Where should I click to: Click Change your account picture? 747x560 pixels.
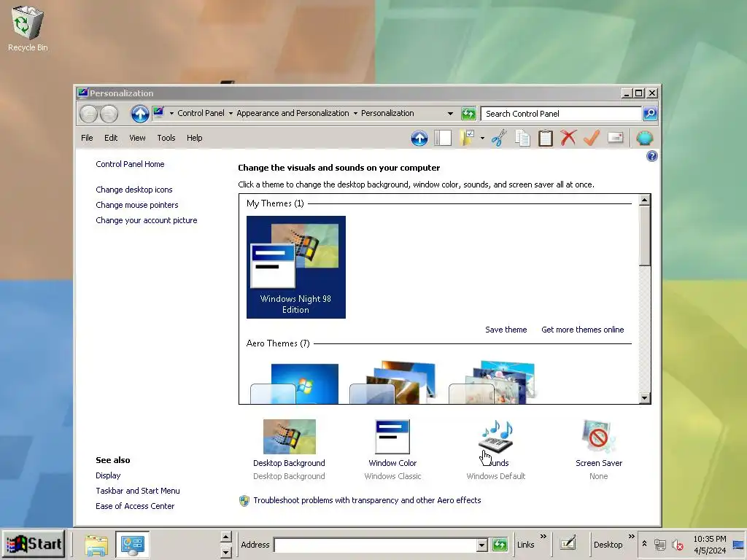click(x=146, y=220)
